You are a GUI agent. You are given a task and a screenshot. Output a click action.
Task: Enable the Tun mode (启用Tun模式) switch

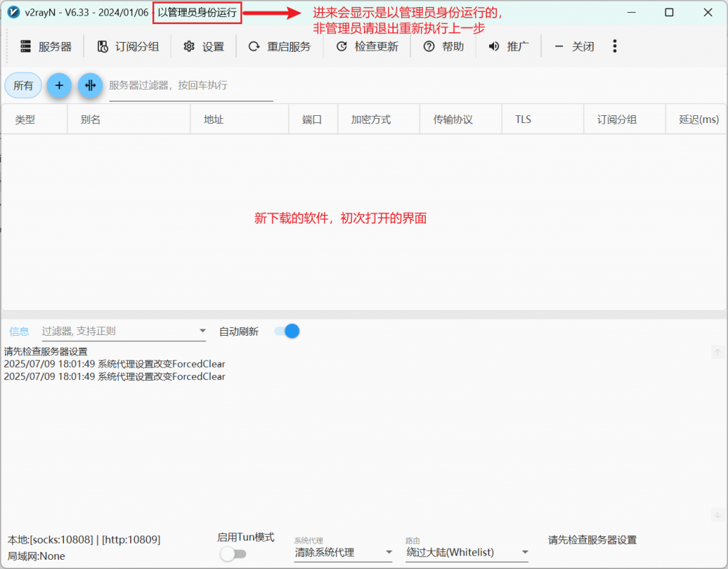coord(232,554)
